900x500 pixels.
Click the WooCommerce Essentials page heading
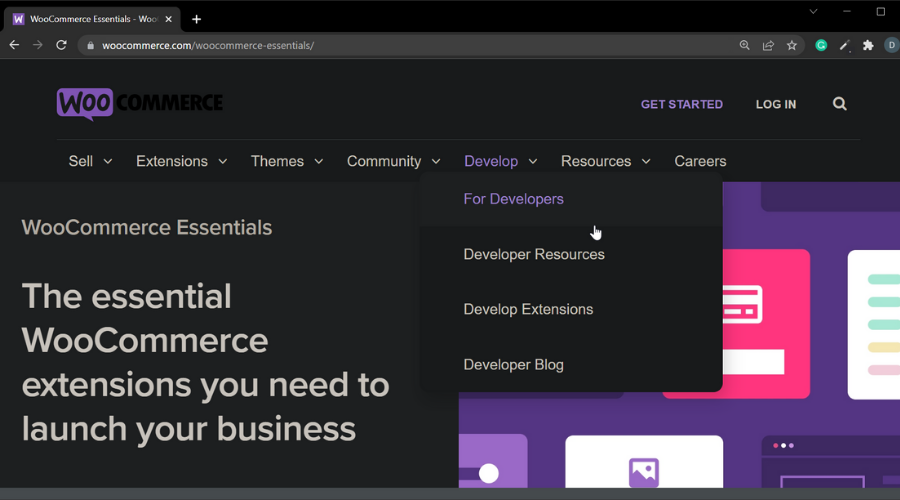coord(147,228)
